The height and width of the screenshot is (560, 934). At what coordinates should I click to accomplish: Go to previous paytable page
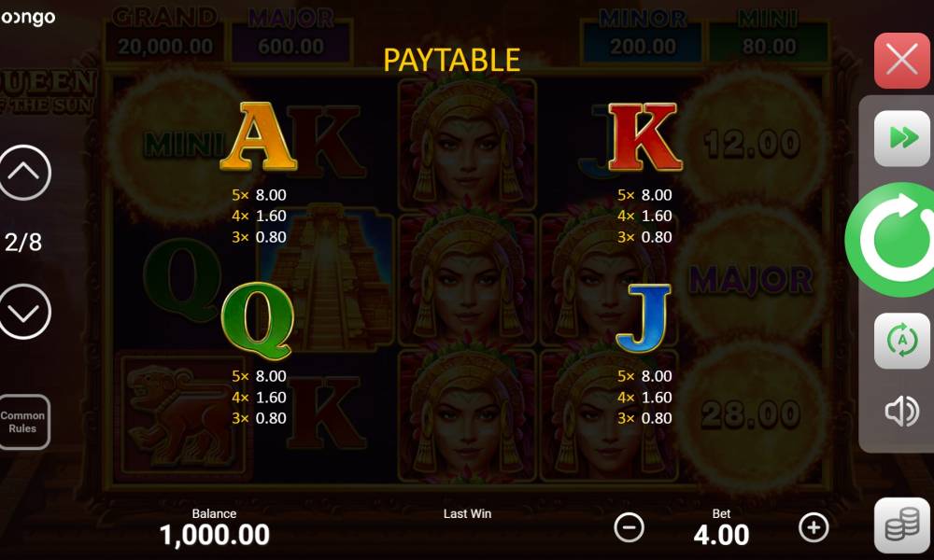point(24,173)
